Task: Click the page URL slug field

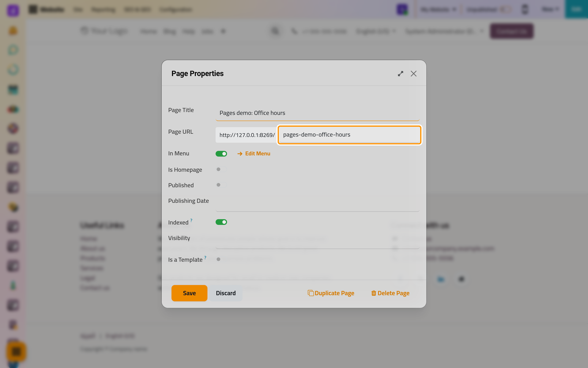Action: click(349, 135)
